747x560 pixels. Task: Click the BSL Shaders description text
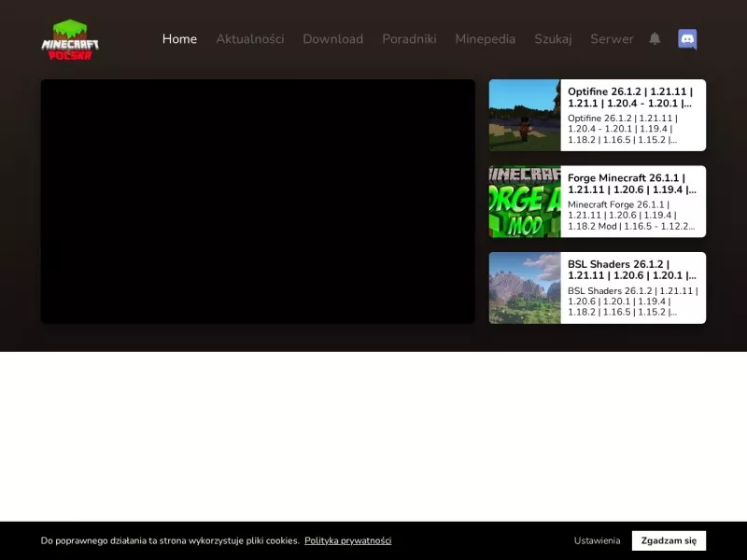pyautogui.click(x=633, y=301)
